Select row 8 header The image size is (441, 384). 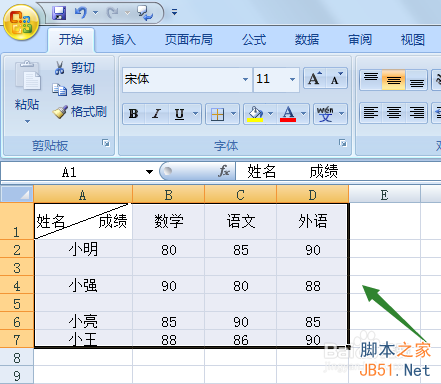pyautogui.click(x=17, y=357)
